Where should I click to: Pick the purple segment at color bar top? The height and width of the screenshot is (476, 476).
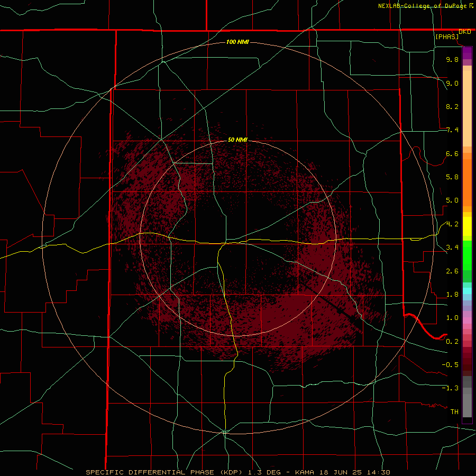click(467, 53)
